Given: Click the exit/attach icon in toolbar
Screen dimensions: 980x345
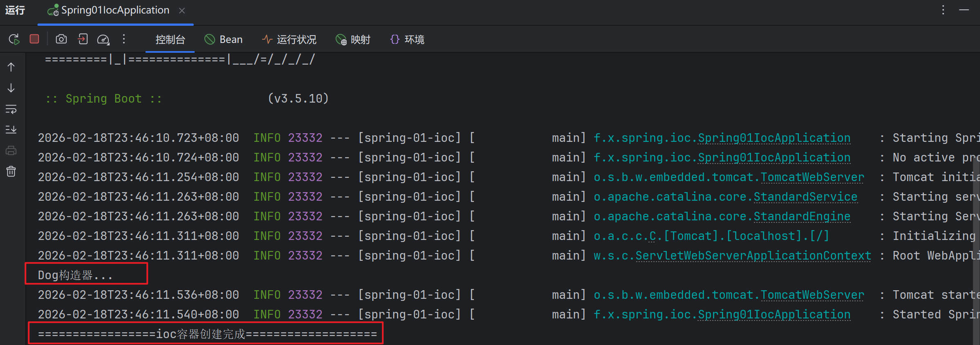Looking at the screenshot, I should (83, 39).
